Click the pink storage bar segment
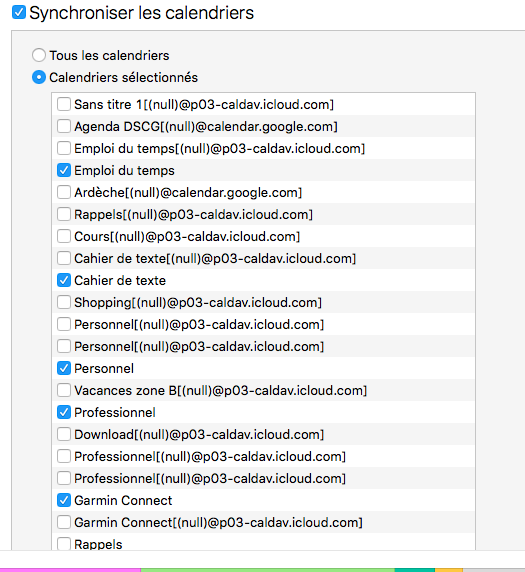The height and width of the screenshot is (572, 525). [70, 570]
